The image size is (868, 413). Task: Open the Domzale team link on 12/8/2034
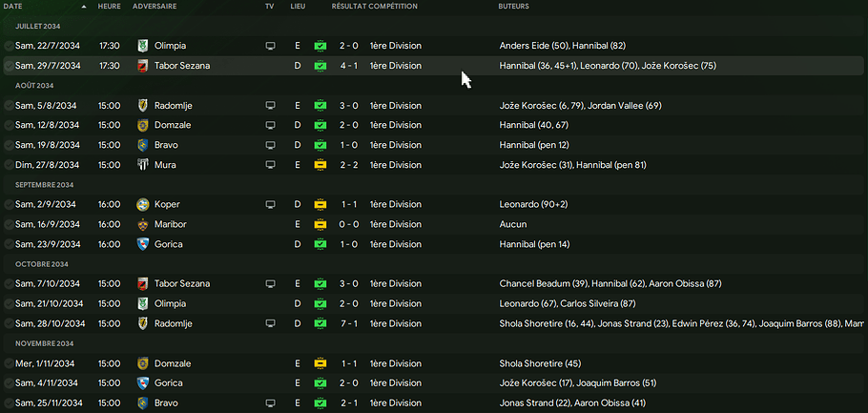tap(172, 125)
